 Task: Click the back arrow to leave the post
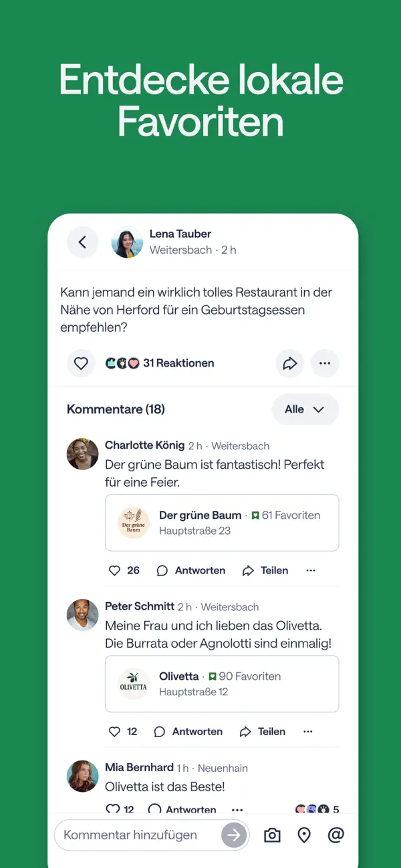(82, 242)
